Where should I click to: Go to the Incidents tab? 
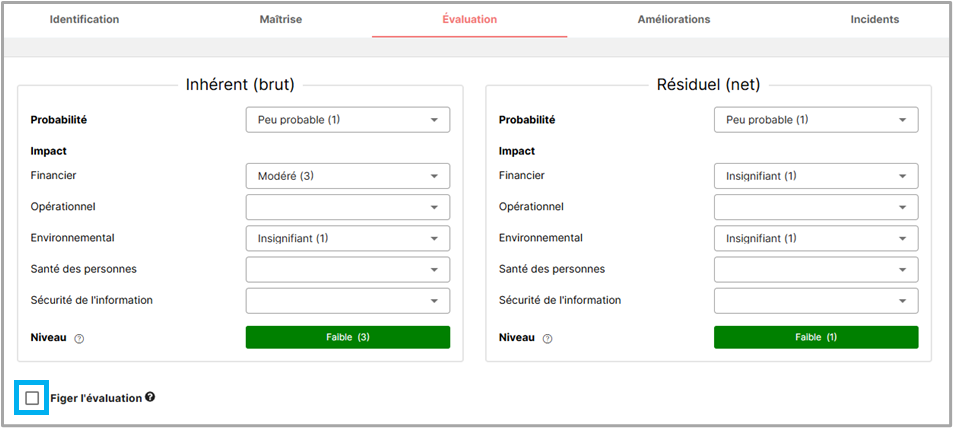pyautogui.click(x=874, y=19)
